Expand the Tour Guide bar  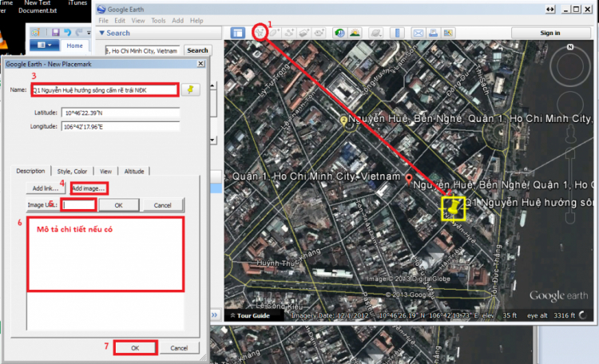250,315
